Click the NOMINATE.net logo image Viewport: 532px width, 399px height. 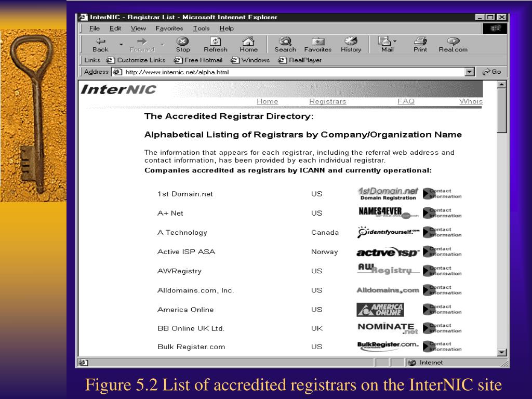(388, 328)
